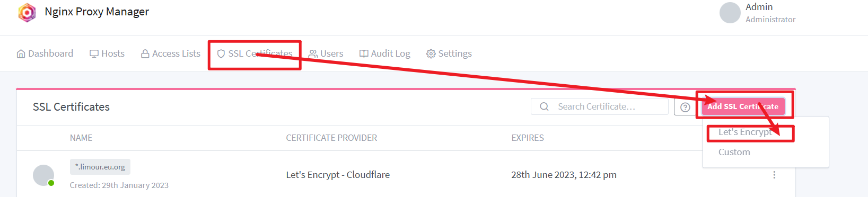Open Access Lists via the padlock icon
This screenshot has height=197, width=868.
(x=145, y=54)
